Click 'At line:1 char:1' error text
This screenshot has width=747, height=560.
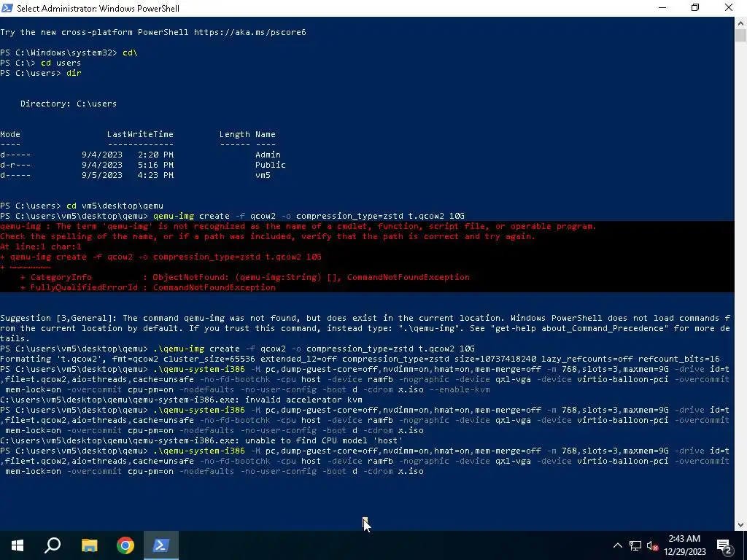41,246
